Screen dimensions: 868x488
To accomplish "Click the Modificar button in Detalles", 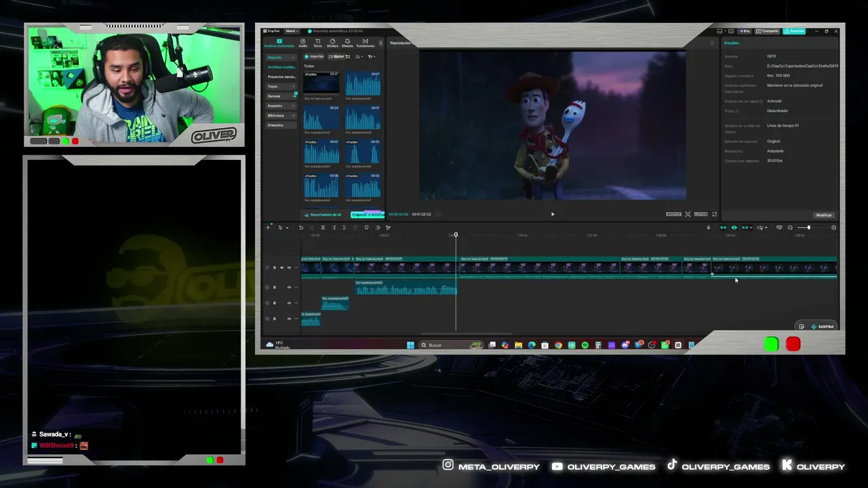I will click(x=824, y=215).
